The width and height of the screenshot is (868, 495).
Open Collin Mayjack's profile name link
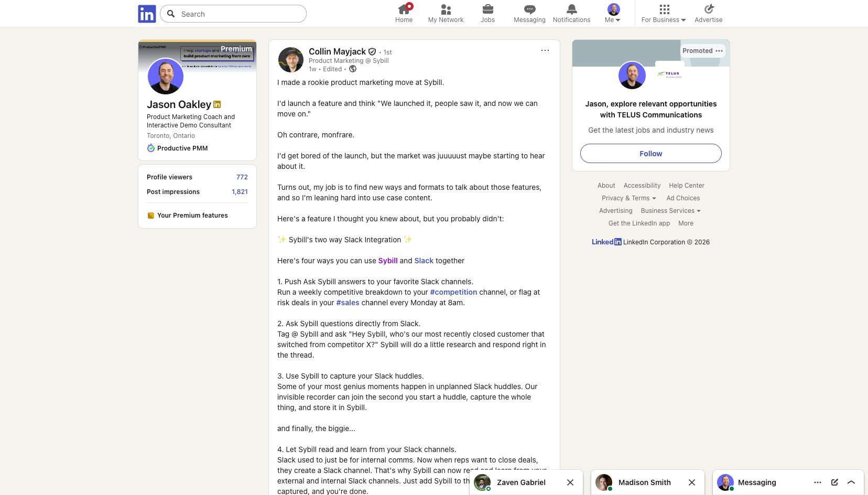click(337, 51)
